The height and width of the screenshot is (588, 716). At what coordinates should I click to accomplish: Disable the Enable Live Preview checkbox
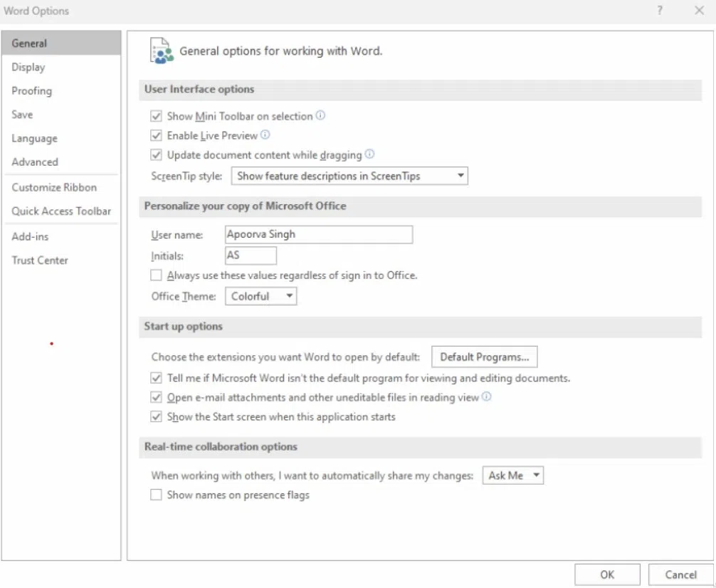156,136
